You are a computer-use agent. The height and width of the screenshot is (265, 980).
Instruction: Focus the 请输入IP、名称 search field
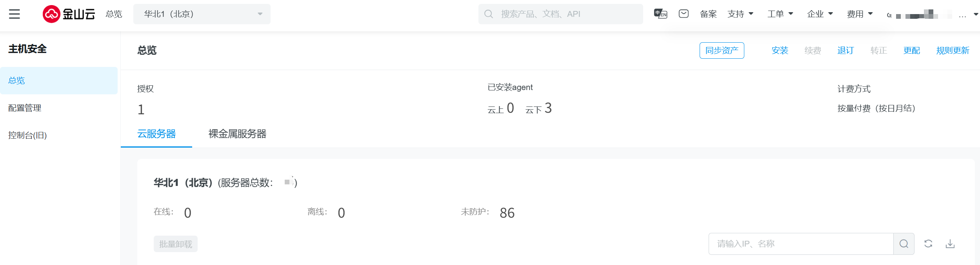(x=800, y=244)
